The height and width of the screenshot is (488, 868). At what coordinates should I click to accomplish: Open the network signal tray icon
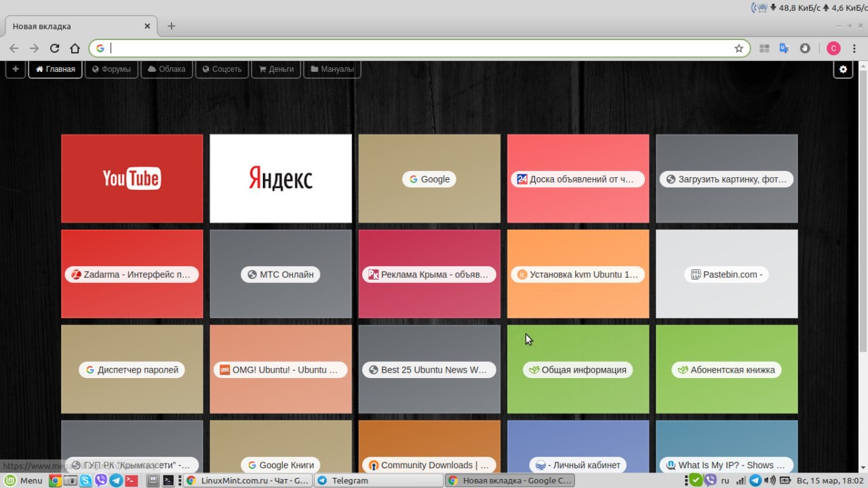point(741,481)
